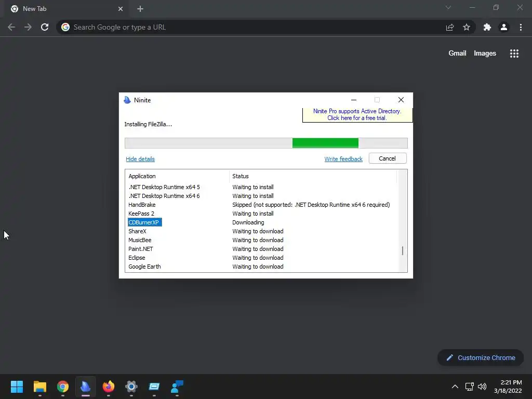Open the Write feedback link
532x399 pixels.
[x=343, y=159]
